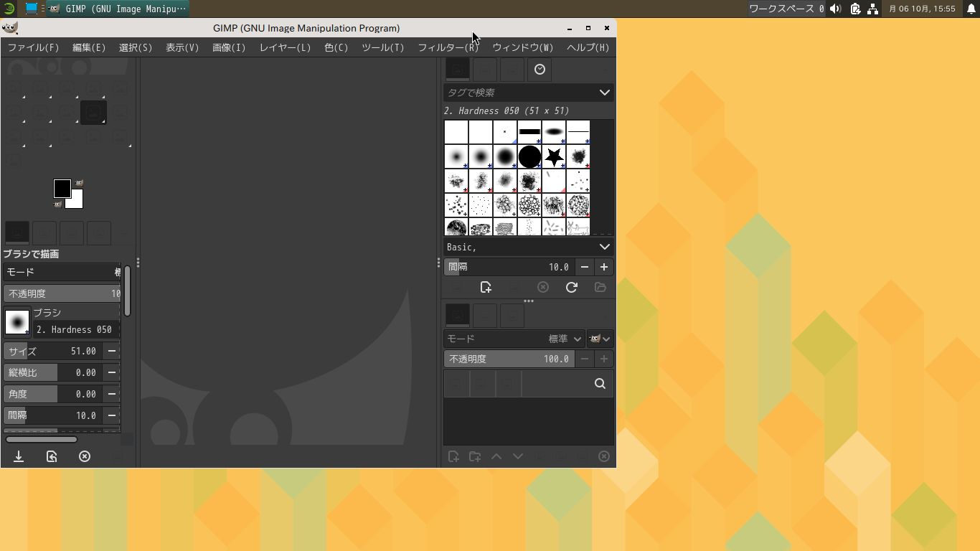Click the white background color swatch
980x551 pixels.
click(x=77, y=202)
